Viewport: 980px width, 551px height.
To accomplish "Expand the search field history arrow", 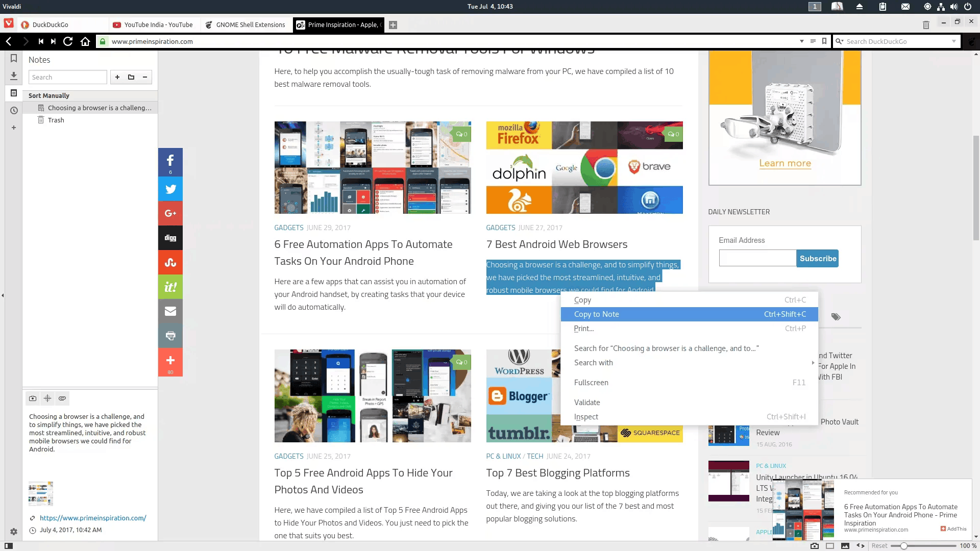I will click(x=953, y=41).
